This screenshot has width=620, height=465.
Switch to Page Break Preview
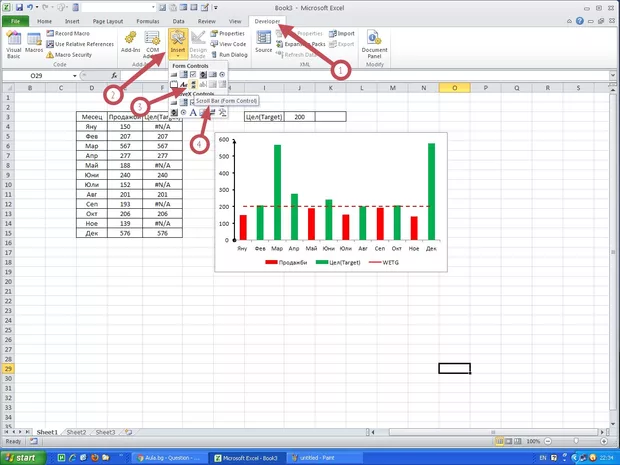[x=518, y=441]
